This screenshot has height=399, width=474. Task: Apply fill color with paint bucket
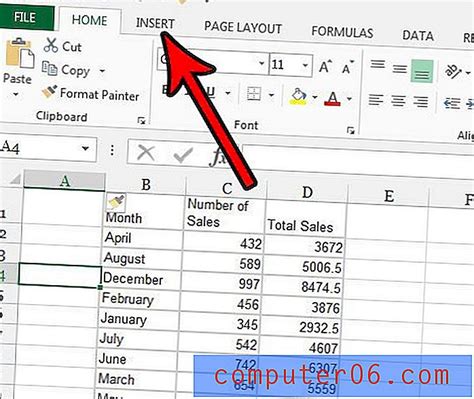tap(298, 97)
